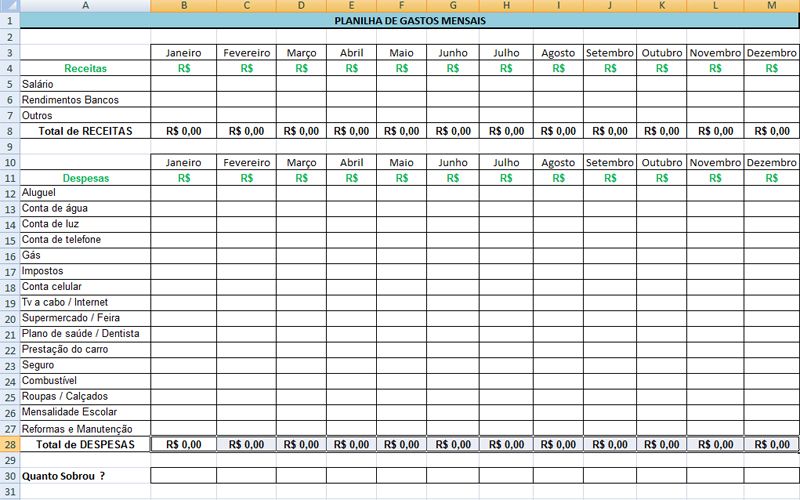The image size is (800, 500).
Task: Click the R$ cell under Agosto despesas
Action: click(x=558, y=178)
